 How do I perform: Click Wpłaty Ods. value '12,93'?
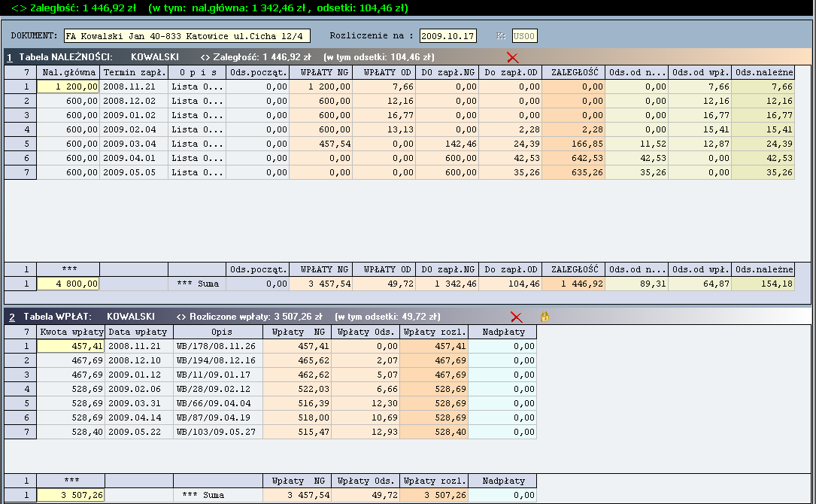click(x=366, y=432)
